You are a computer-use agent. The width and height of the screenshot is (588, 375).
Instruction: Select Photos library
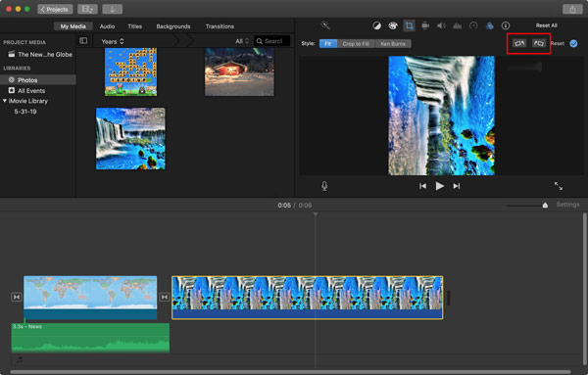point(38,79)
